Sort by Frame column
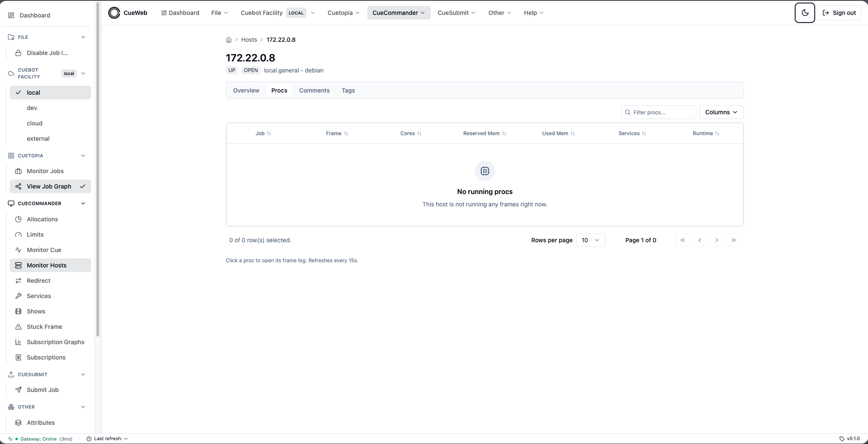Screen dimensions: 868x444 [337, 133]
